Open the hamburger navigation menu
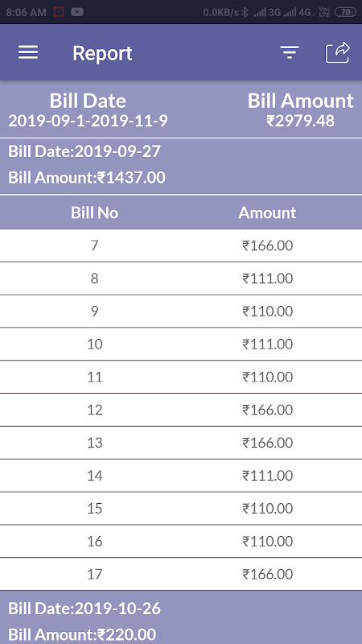This screenshot has width=362, height=644. click(x=28, y=52)
